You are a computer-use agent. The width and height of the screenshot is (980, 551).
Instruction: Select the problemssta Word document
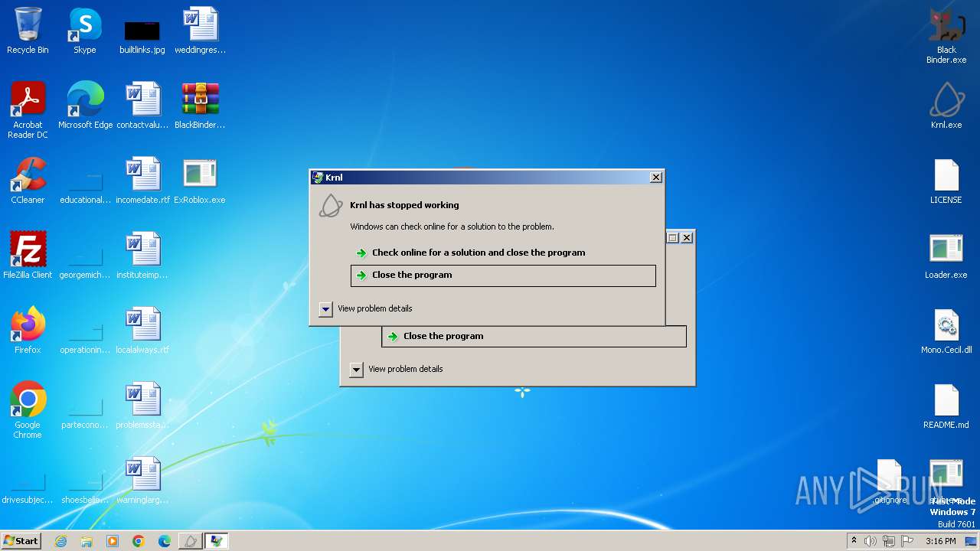coord(142,406)
